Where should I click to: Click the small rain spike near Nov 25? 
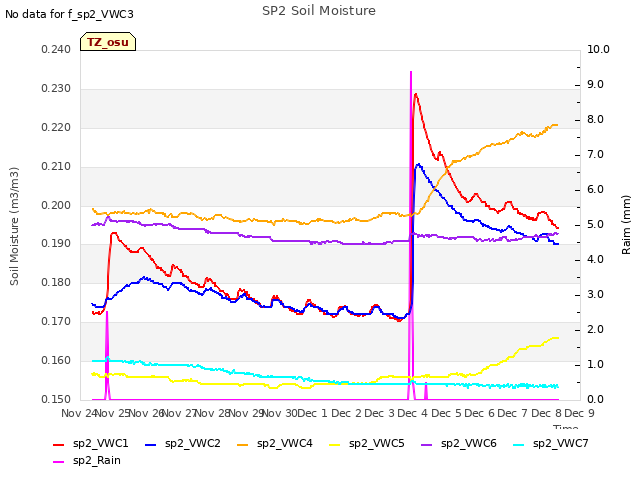[x=107, y=313]
